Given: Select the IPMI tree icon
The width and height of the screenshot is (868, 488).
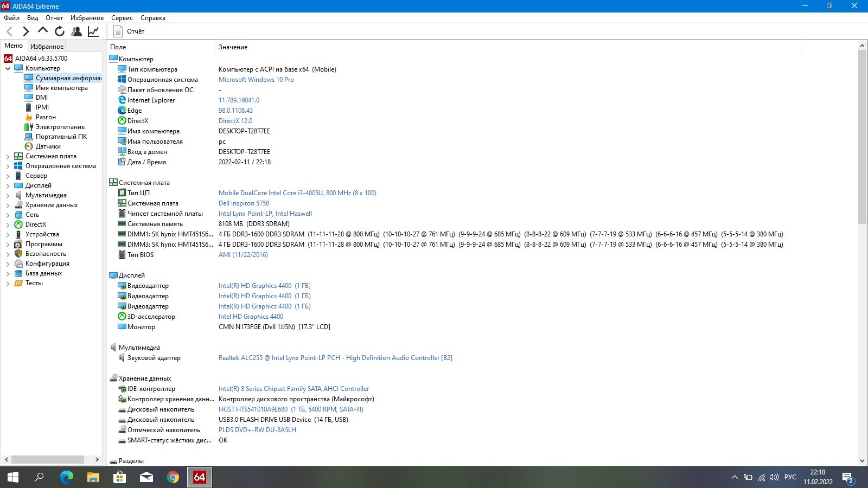Looking at the screenshot, I should (29, 107).
